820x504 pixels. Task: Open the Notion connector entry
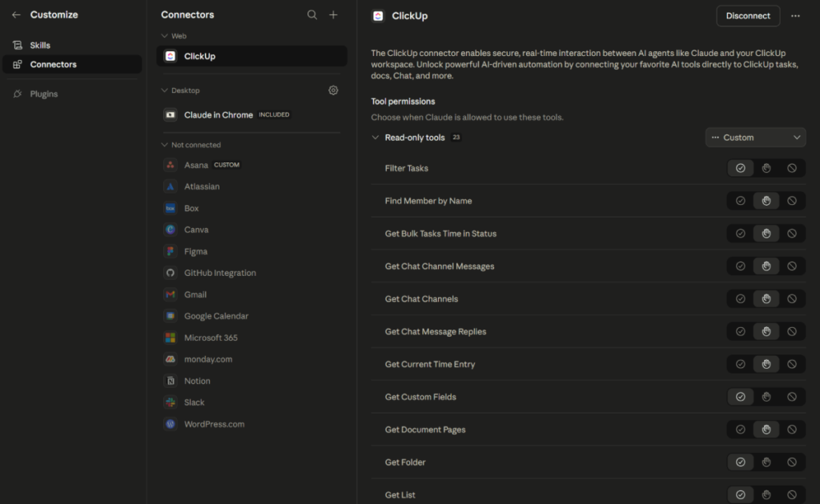pos(251,381)
